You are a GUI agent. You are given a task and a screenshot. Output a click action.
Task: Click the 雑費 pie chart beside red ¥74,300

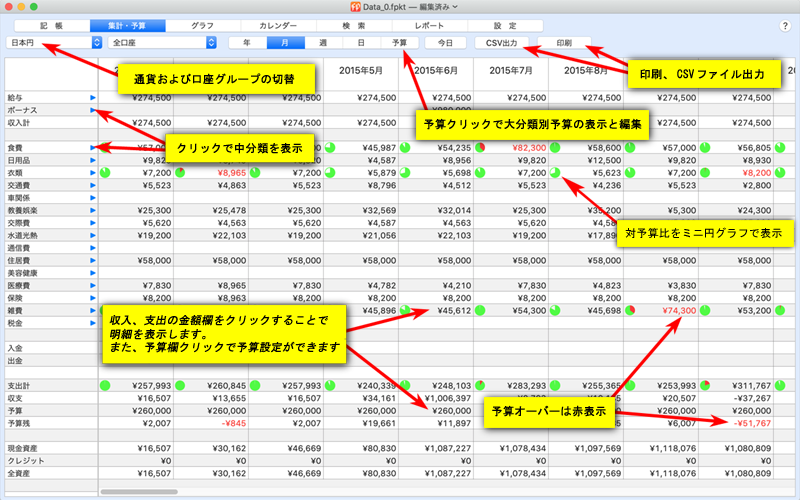coord(630,310)
